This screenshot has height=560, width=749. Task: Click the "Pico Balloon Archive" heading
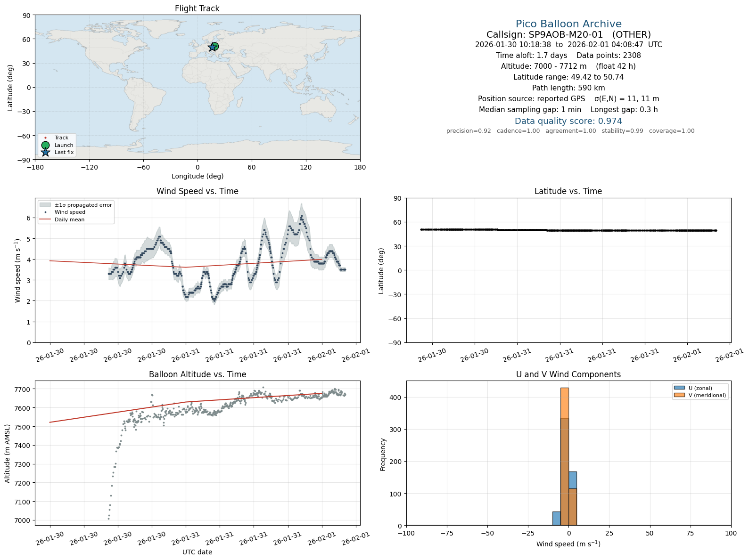568,24
